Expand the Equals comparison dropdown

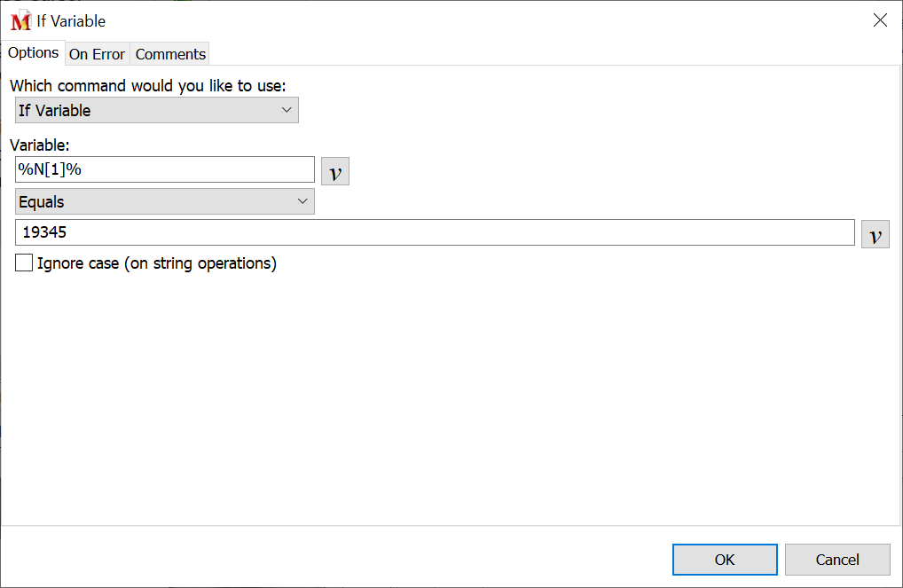click(164, 201)
